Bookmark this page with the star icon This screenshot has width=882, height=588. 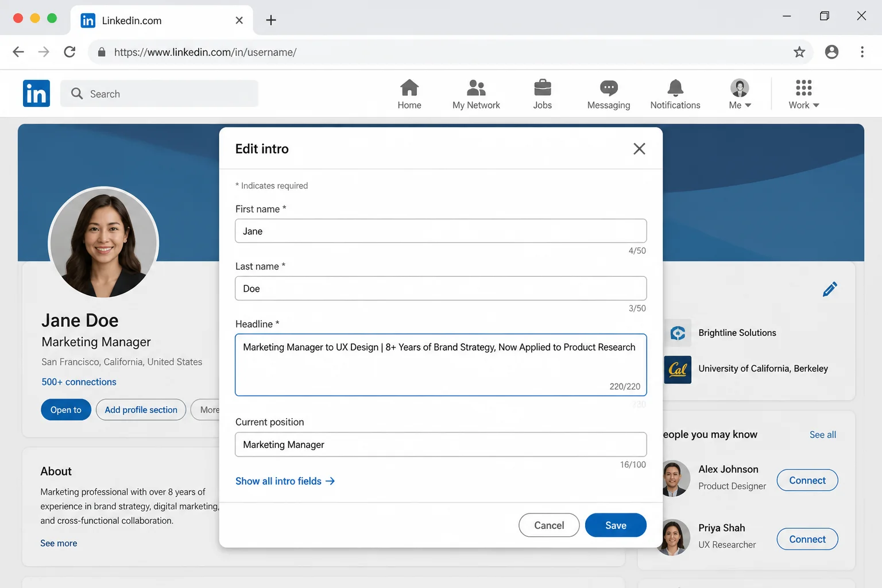coord(799,52)
